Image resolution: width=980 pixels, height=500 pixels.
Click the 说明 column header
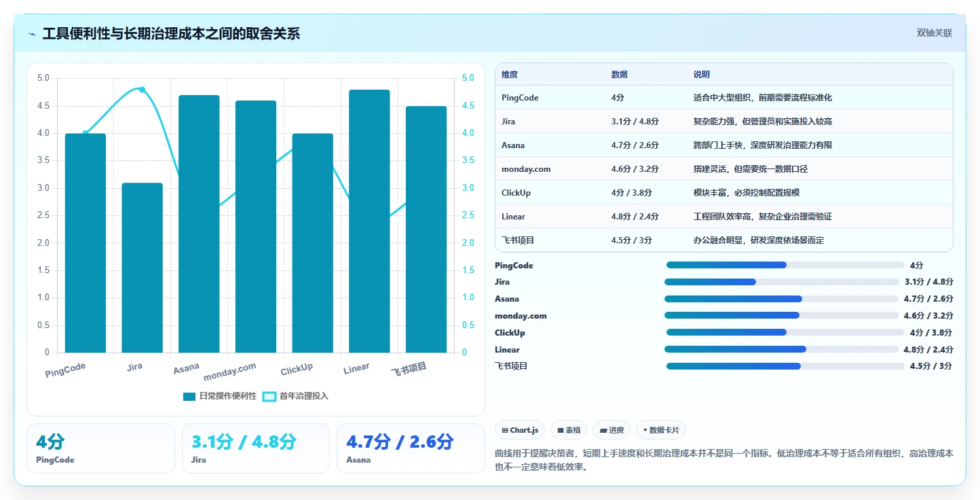coord(702,75)
